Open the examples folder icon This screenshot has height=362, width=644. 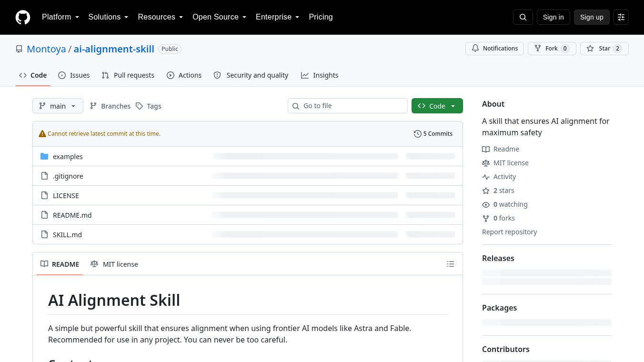(44, 156)
